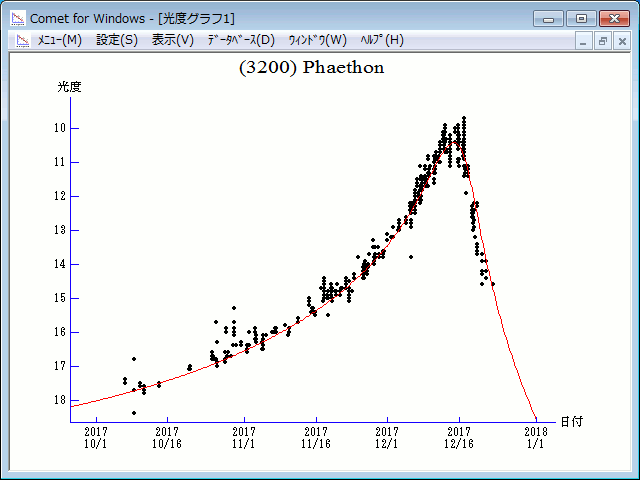This screenshot has height=480, width=640.
Task: Minimize the inner 光度グラフ1 child window
Action: tap(585, 41)
